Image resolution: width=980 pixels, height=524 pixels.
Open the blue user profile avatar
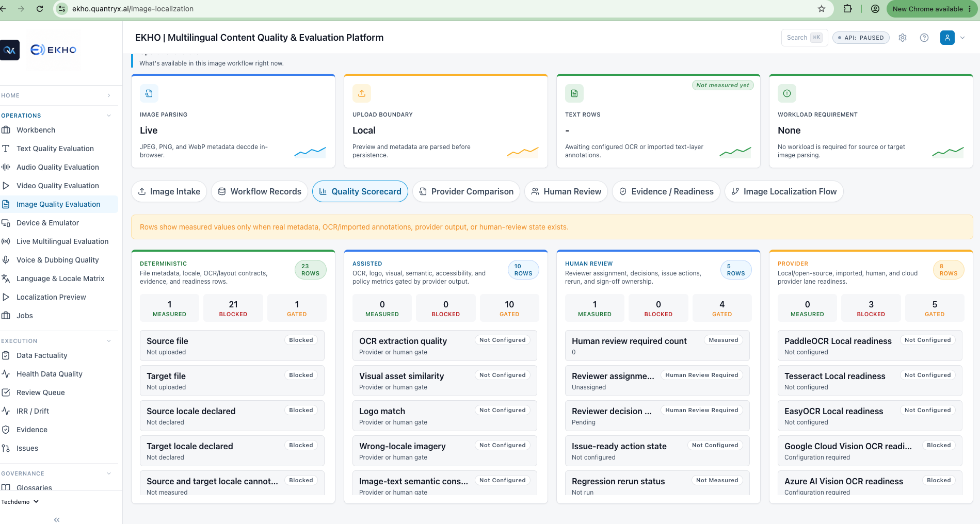(x=947, y=38)
